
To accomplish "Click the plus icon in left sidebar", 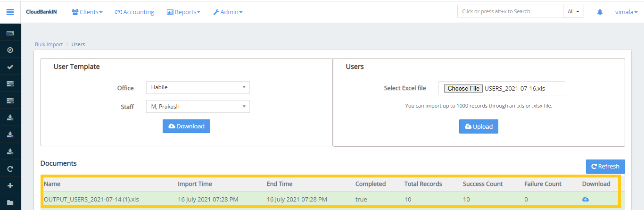I will 10,186.
